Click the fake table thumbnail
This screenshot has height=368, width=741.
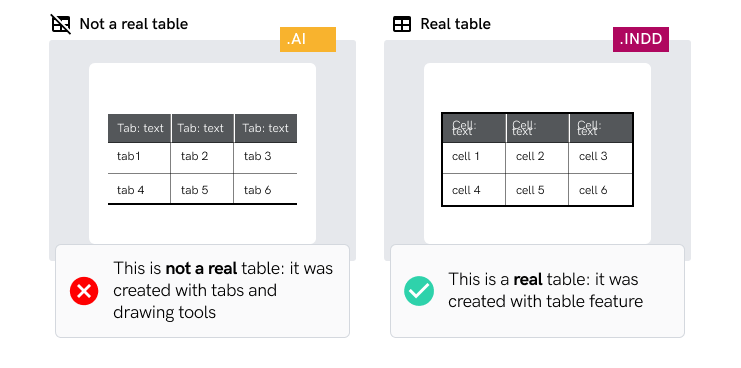pos(202,153)
